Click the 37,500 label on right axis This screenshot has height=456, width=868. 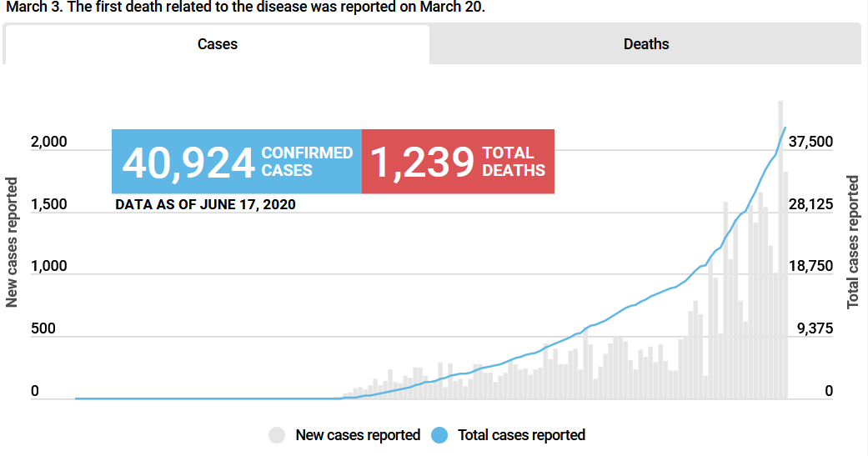pyautogui.click(x=810, y=143)
